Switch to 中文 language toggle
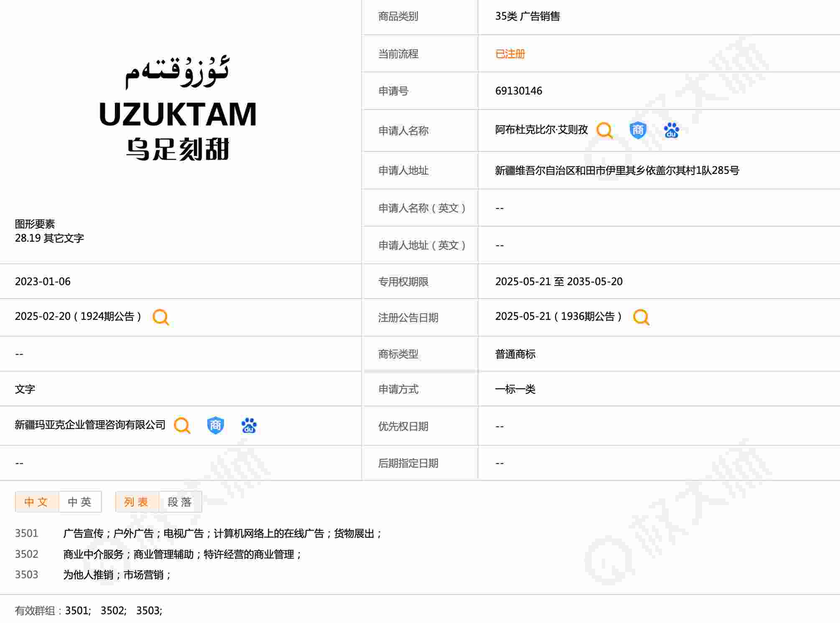 (x=36, y=501)
